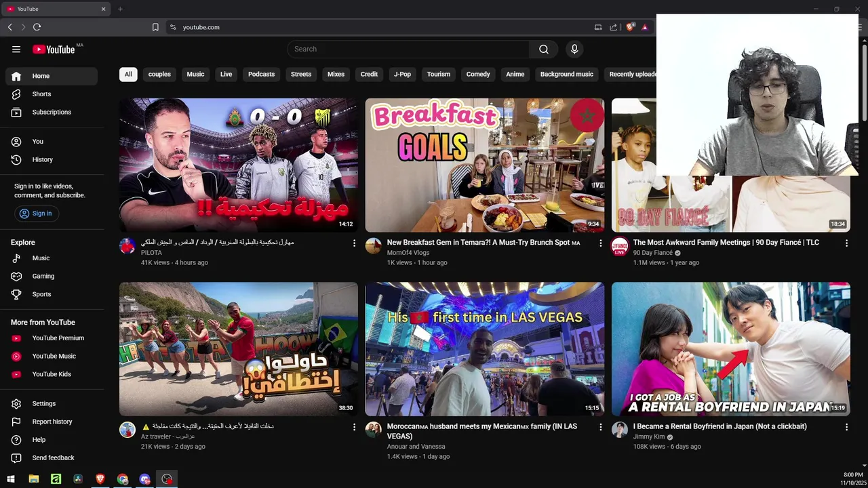Open Sports under Explore
The height and width of the screenshot is (488, 868).
click(x=52, y=294)
